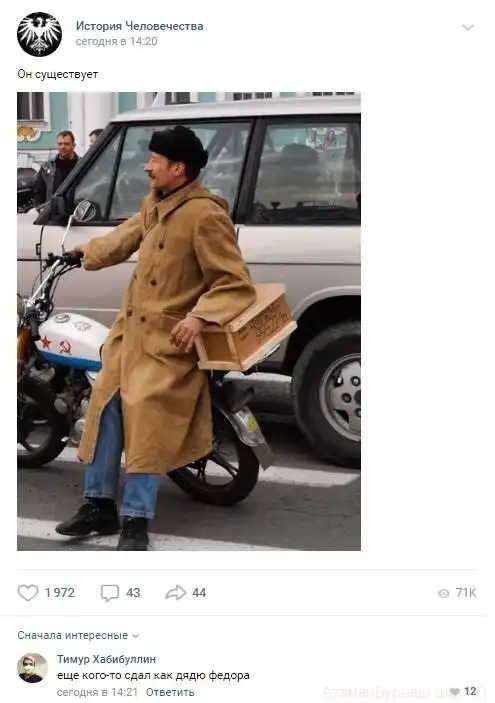The height and width of the screenshot is (703, 495).
Task: Open the motorcycle man photo
Action: pyautogui.click(x=189, y=321)
